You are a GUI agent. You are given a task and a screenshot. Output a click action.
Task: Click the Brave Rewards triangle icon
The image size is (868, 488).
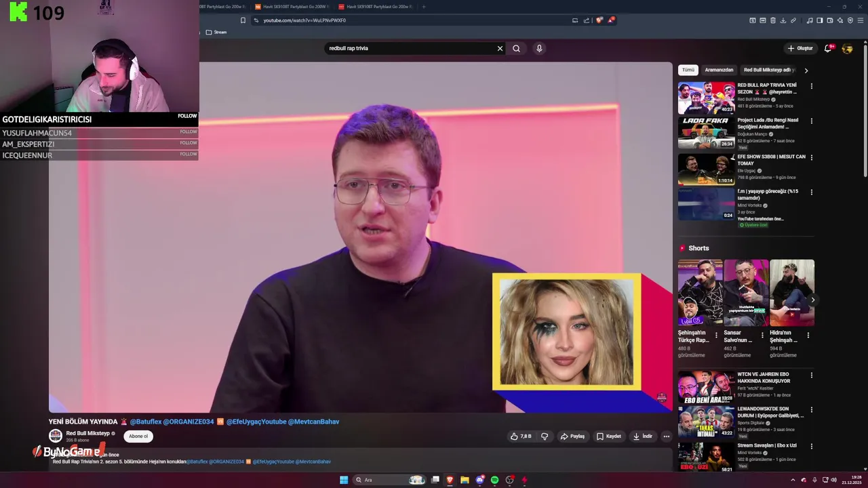coord(611,20)
